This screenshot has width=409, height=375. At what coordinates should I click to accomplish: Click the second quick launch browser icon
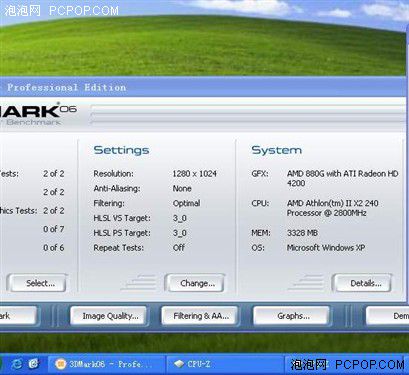(34, 364)
